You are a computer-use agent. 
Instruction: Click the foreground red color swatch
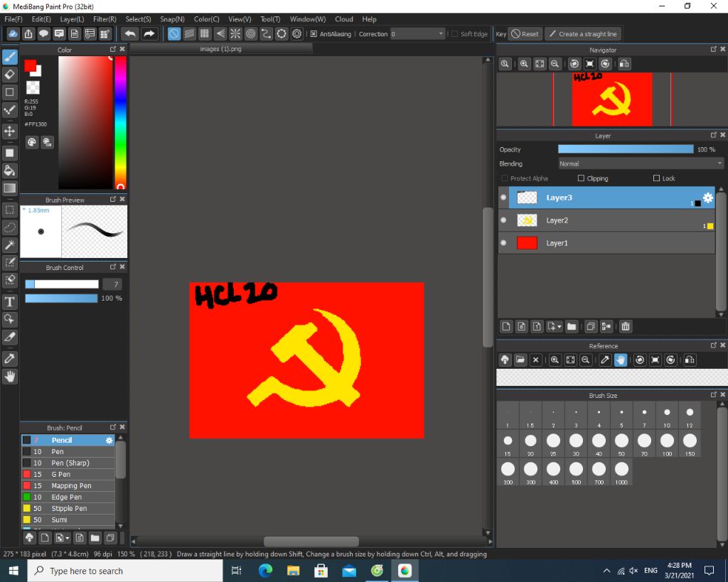[30, 65]
